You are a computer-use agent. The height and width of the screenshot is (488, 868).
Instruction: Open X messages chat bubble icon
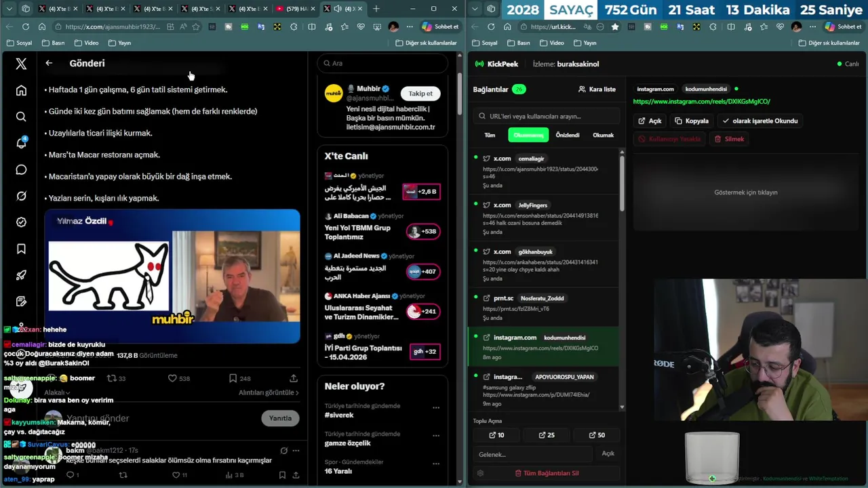pos(21,169)
